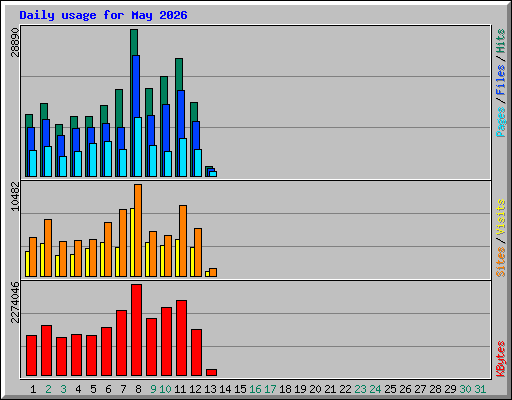Click the 28890 hits axis value
Viewport: 512px width, 400px height.
(15, 42)
